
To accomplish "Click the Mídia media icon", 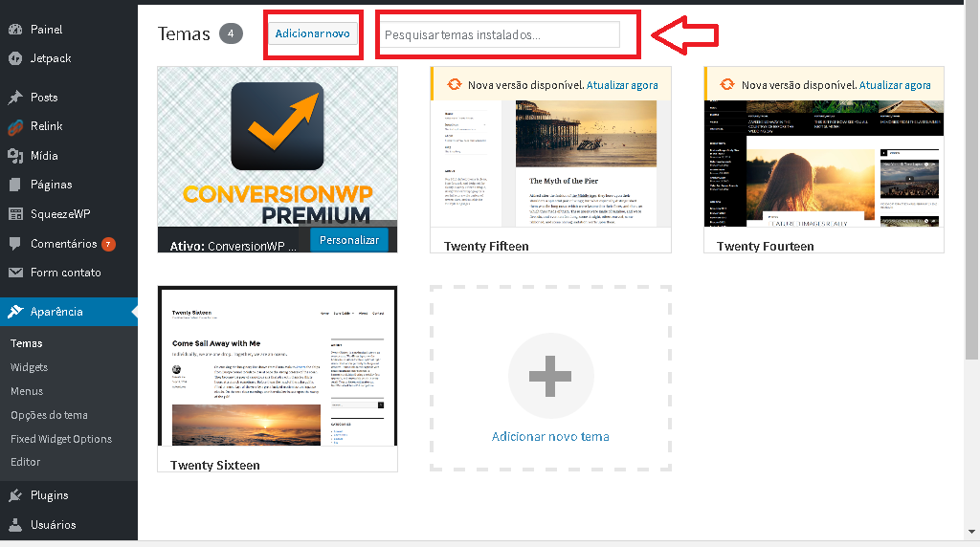I will (x=15, y=156).
